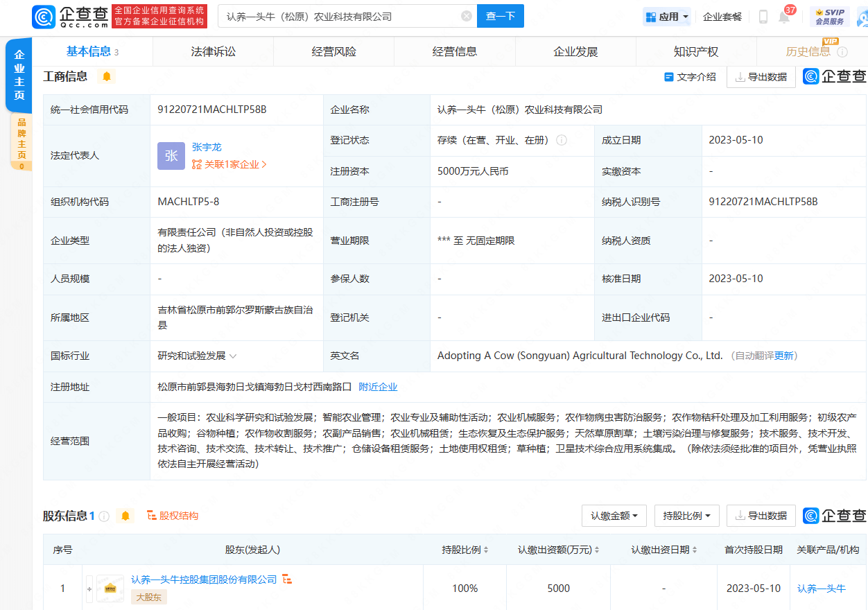Select 企业主页 in the left sidebar
Viewport: 868px width, 610px height.
point(19,75)
